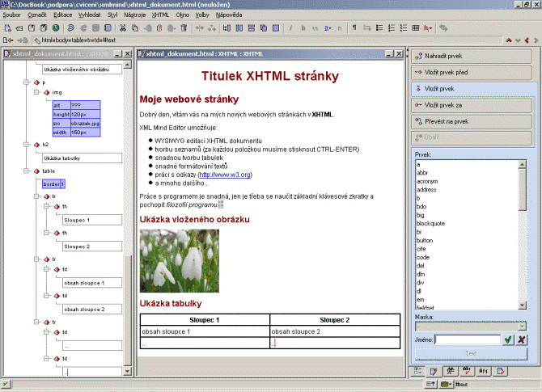This screenshot has height=392, width=542.
Task: Open the XHTML menu
Action: (x=160, y=15)
